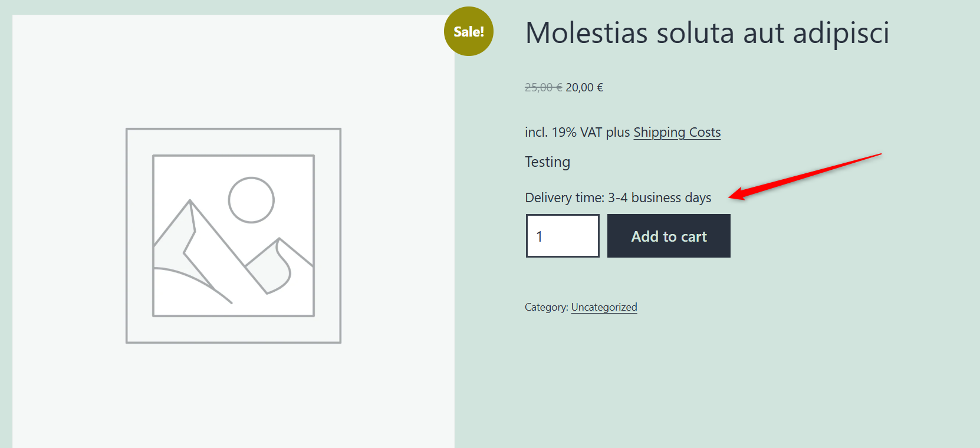Viewport: 980px width, 448px height.
Task: Click the crossed-out 25,00 € price
Action: pos(543,87)
